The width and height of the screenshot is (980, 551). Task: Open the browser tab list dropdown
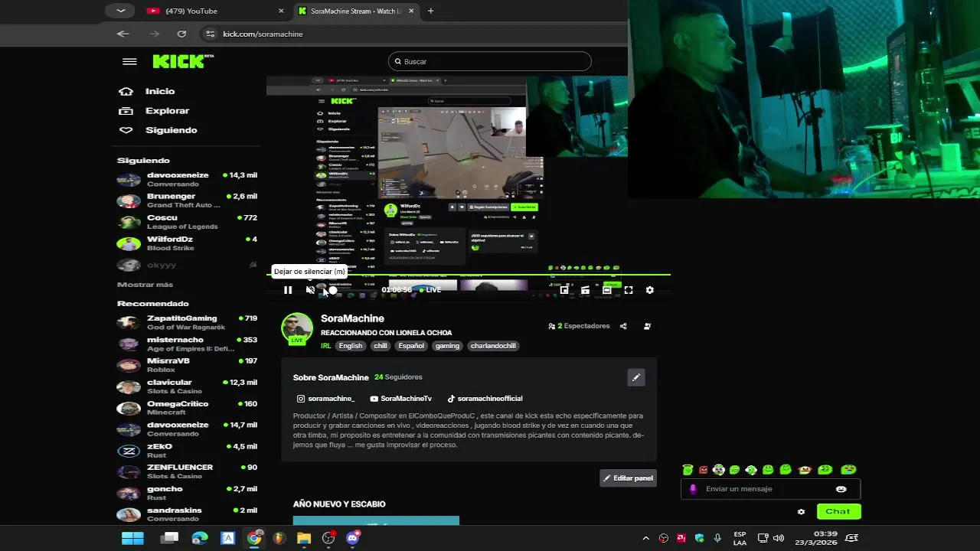tap(120, 11)
